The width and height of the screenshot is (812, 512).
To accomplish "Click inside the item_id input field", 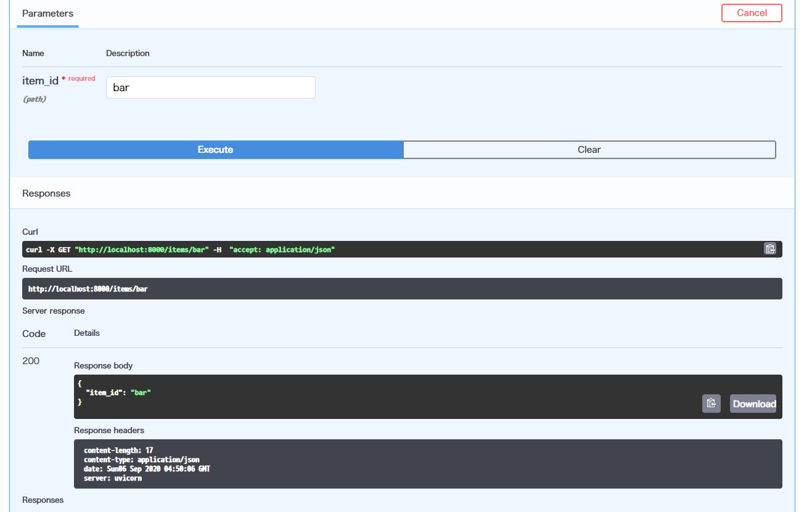I will click(x=210, y=87).
